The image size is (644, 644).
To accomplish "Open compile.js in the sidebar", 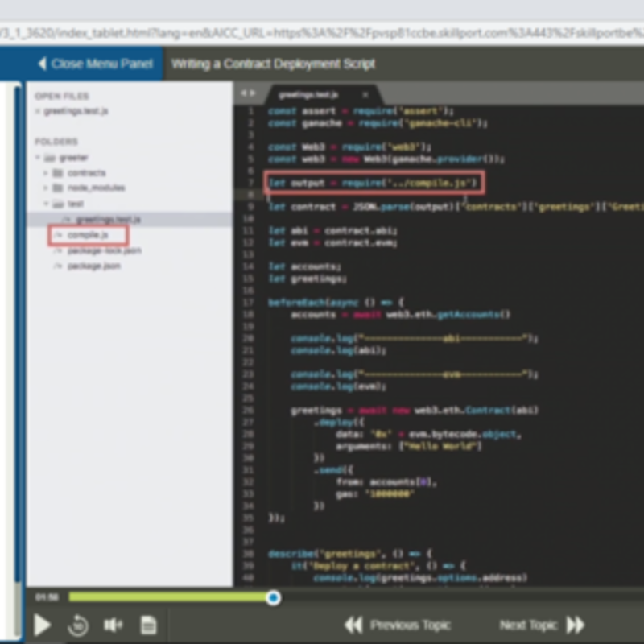I will [88, 235].
